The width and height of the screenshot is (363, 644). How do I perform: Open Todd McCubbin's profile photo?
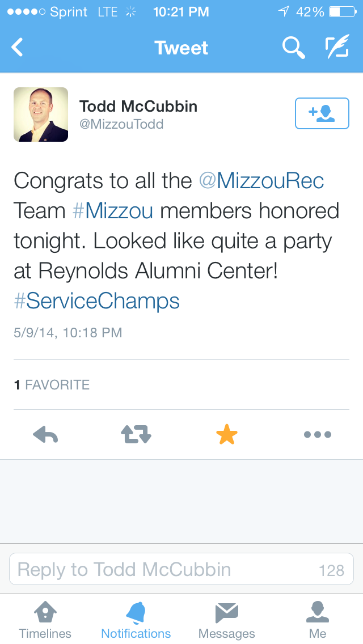pyautogui.click(x=41, y=114)
